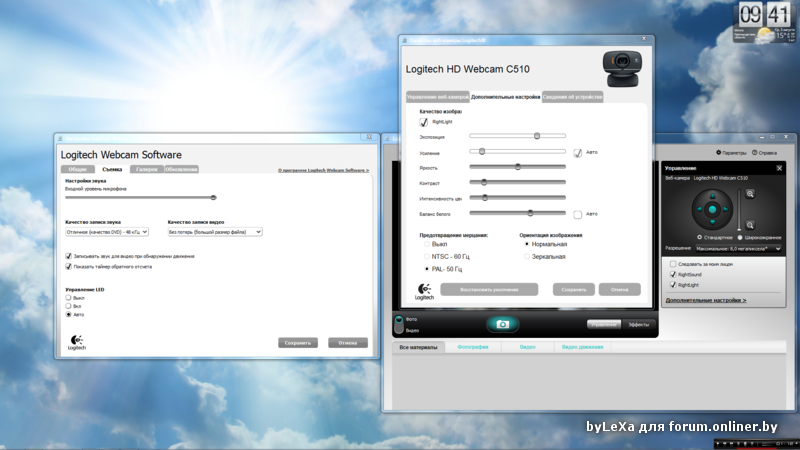This screenshot has height=450, width=800.
Task: Click the webcam picture in the C510 properties dialog
Action: (x=622, y=69)
